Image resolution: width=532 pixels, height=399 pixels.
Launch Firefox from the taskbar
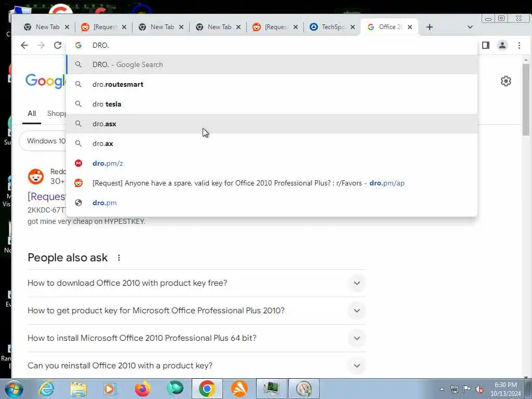(143, 389)
